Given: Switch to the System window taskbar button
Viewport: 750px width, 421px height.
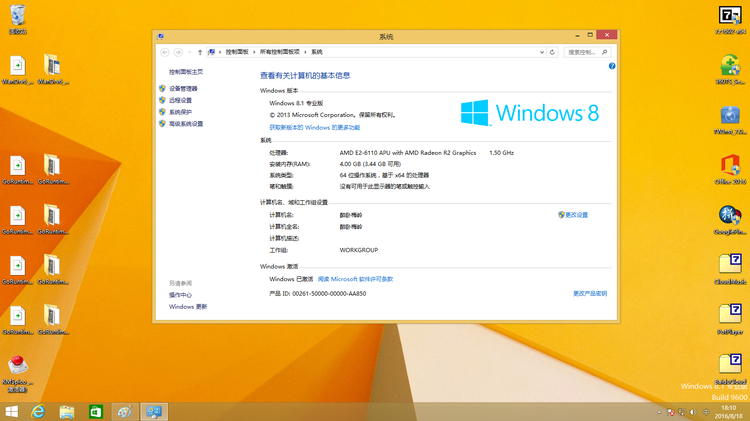Looking at the screenshot, I should 154,411.
